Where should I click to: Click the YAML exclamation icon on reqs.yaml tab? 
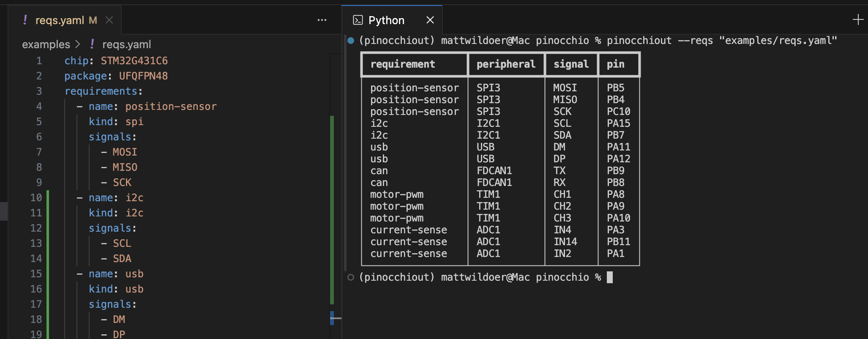point(25,20)
